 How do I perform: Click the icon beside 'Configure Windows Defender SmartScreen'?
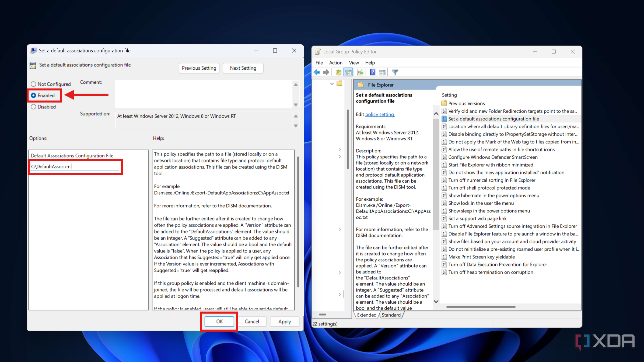[x=444, y=157]
